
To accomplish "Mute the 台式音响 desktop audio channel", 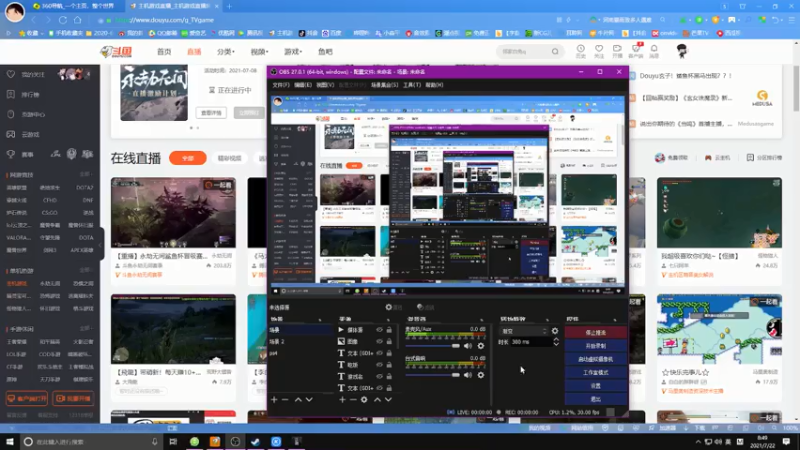I will tap(468, 375).
